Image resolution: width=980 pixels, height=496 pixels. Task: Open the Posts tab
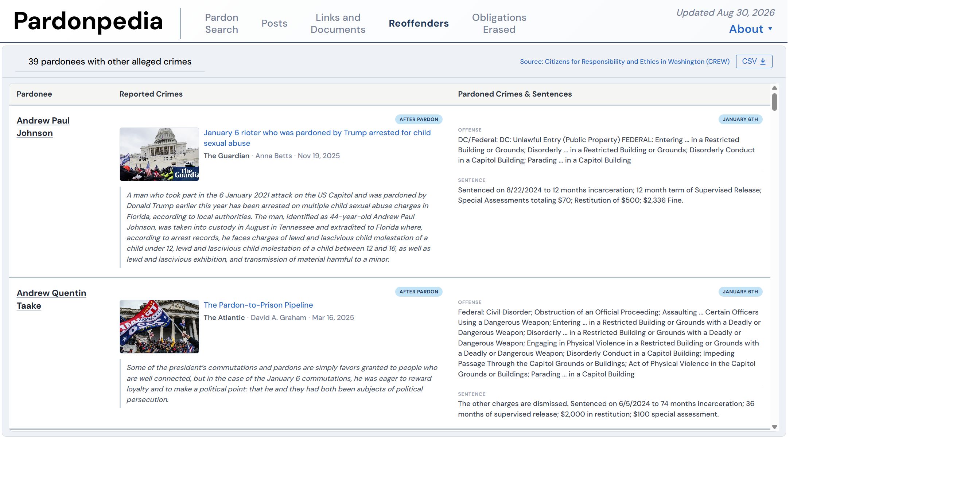[274, 24]
